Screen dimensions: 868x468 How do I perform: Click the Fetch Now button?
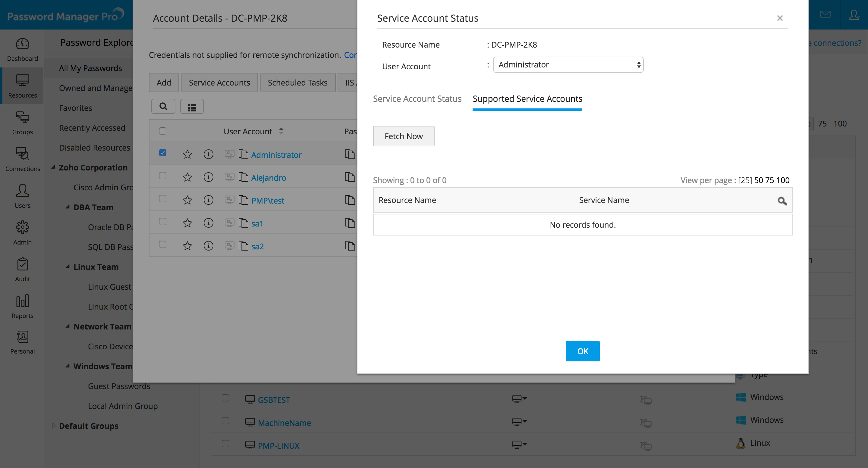(x=403, y=136)
